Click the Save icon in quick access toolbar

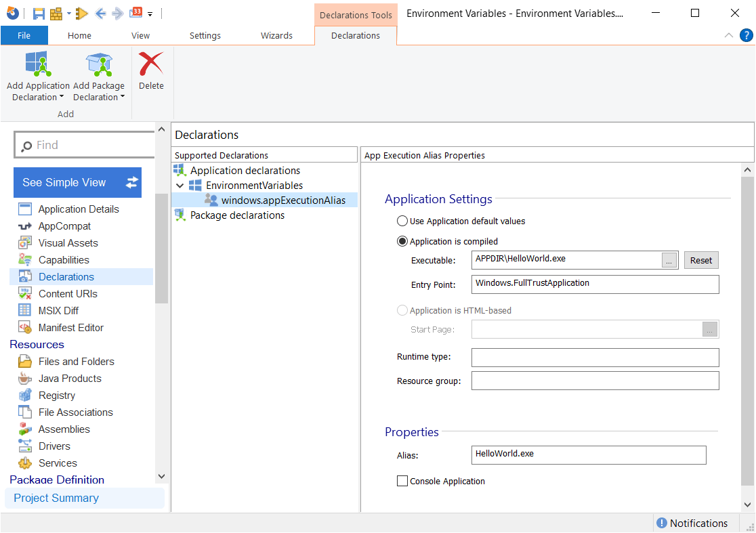39,14
